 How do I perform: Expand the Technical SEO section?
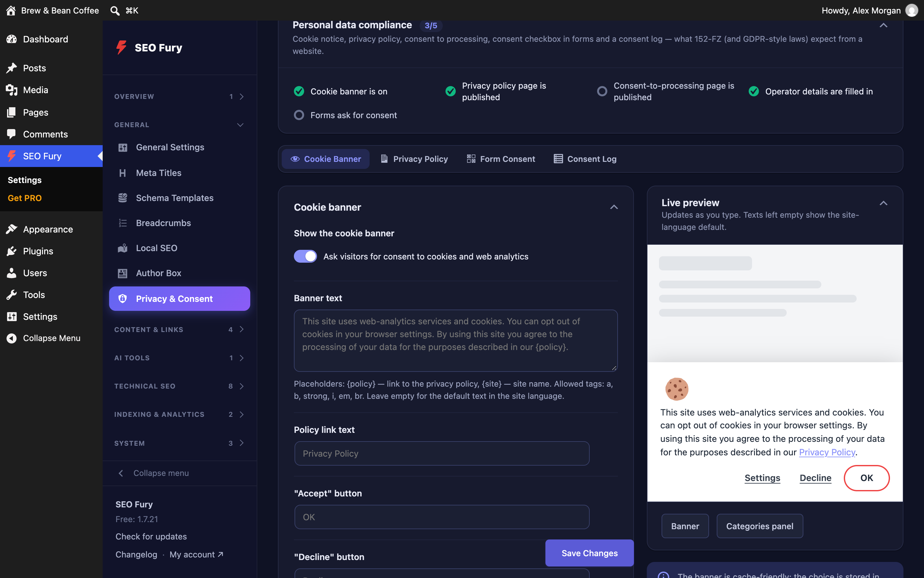click(179, 386)
